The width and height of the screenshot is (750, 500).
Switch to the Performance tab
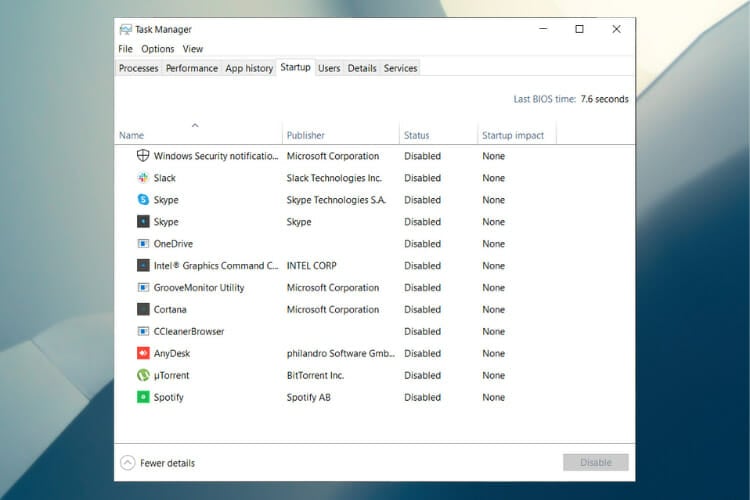click(x=191, y=68)
